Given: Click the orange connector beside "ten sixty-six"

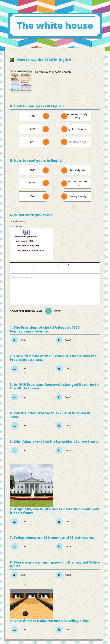Looking at the screenshot, I should pos(64,170).
